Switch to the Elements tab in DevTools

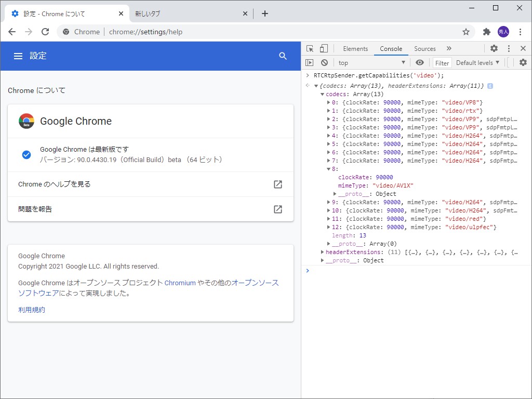(355, 48)
